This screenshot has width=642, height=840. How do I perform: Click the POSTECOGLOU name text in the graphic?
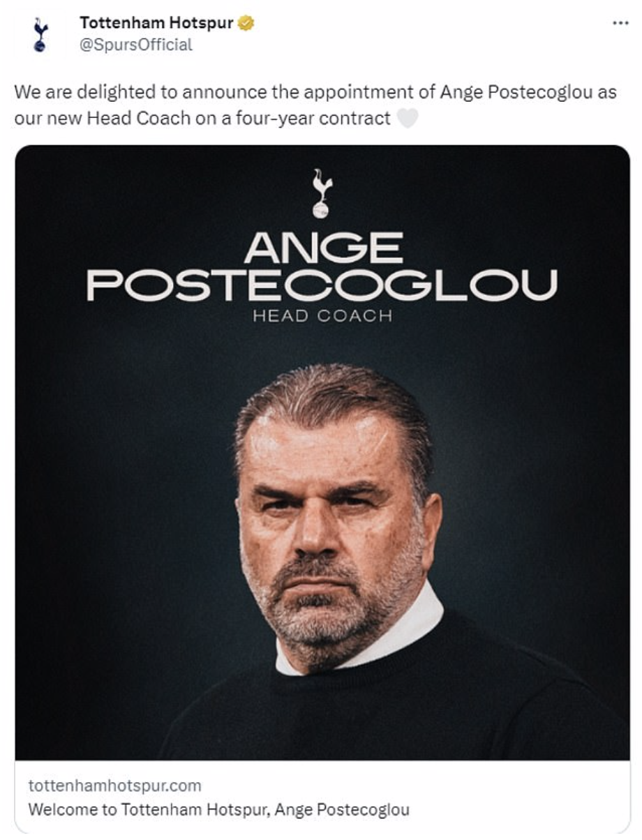[x=322, y=285]
